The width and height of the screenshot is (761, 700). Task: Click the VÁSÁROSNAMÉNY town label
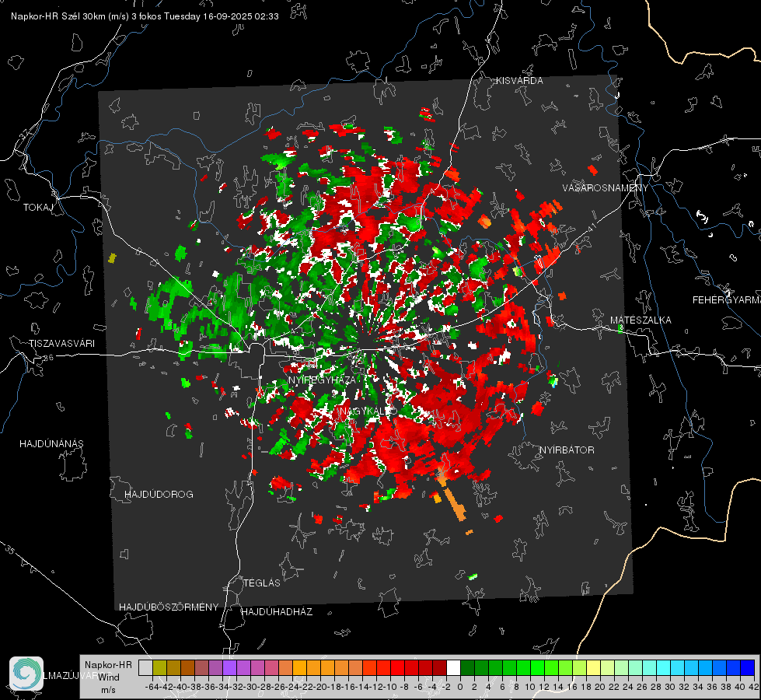[606, 188]
